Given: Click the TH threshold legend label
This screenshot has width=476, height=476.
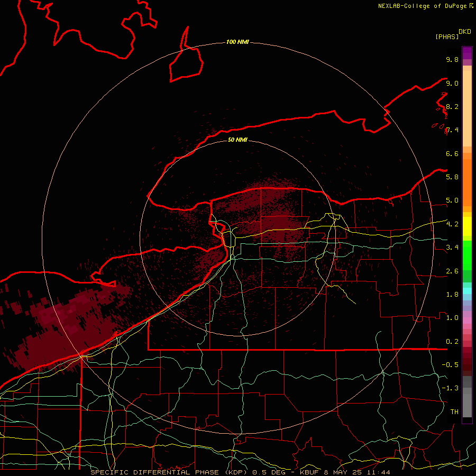Looking at the screenshot, I should [454, 411].
